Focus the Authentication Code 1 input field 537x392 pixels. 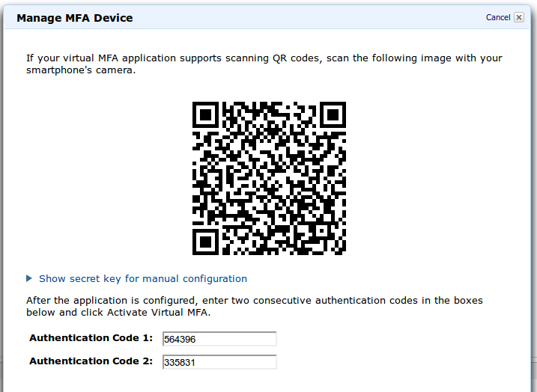click(219, 339)
